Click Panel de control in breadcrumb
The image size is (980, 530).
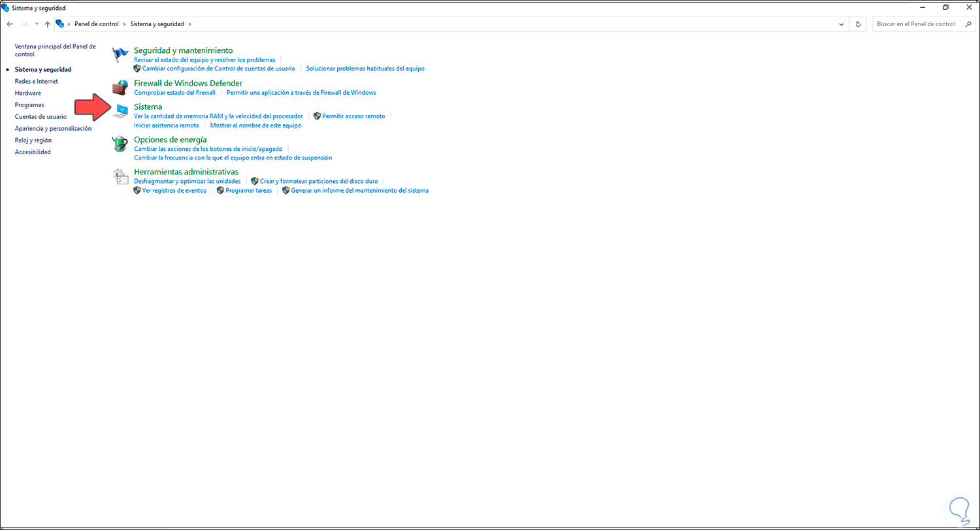[97, 24]
